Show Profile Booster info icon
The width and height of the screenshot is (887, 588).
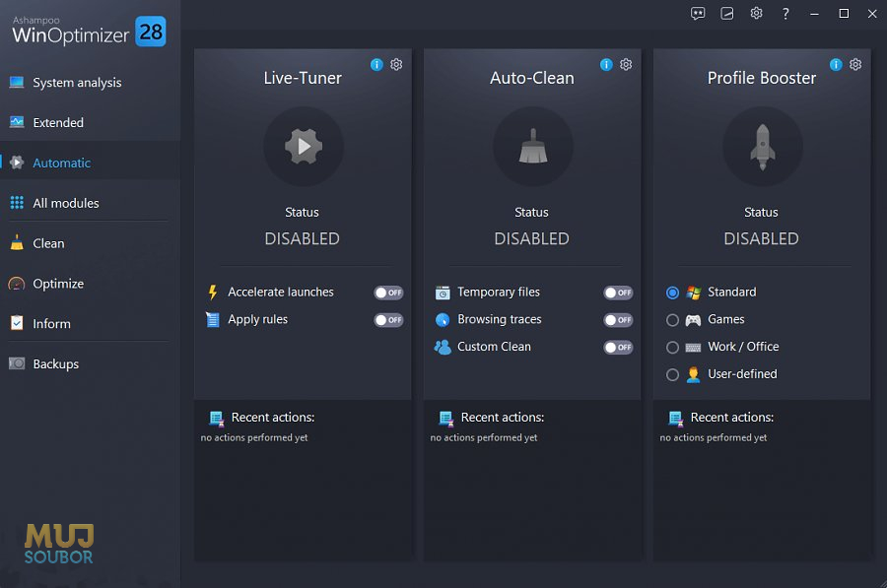coord(836,64)
